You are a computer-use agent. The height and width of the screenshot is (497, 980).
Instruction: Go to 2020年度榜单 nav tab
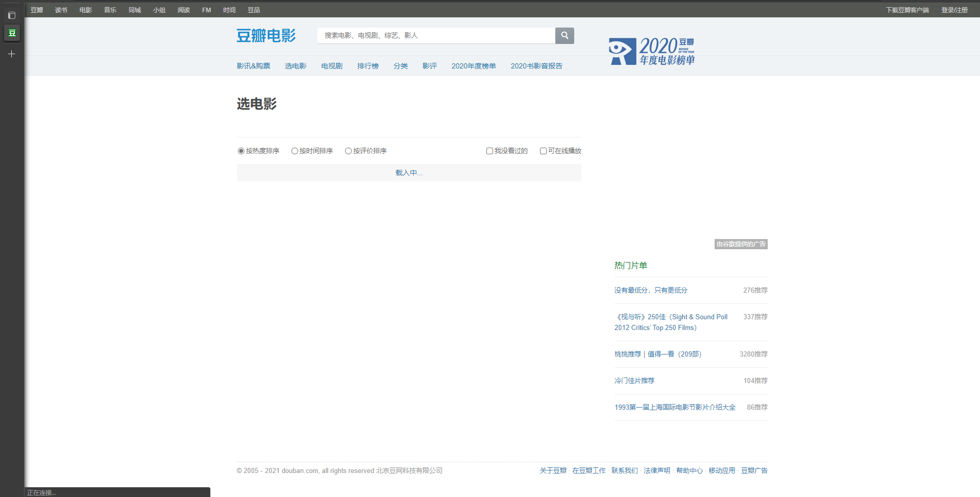click(474, 66)
